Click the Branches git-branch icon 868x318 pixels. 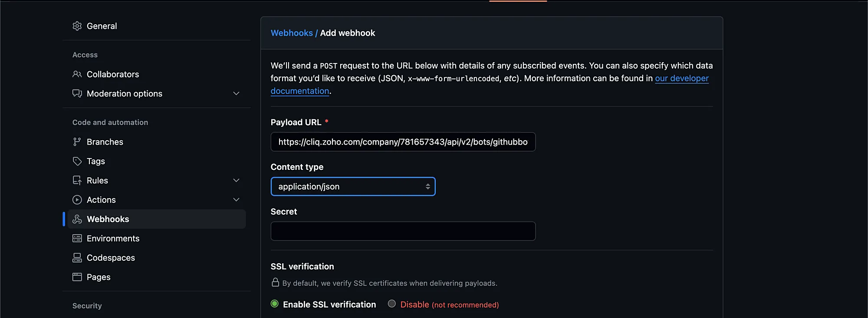coord(77,142)
